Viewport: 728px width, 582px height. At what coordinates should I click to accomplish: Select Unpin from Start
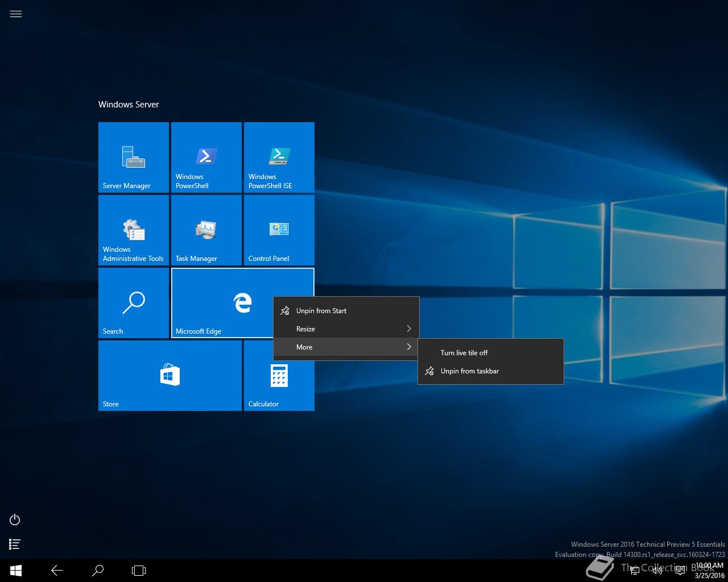click(346, 311)
